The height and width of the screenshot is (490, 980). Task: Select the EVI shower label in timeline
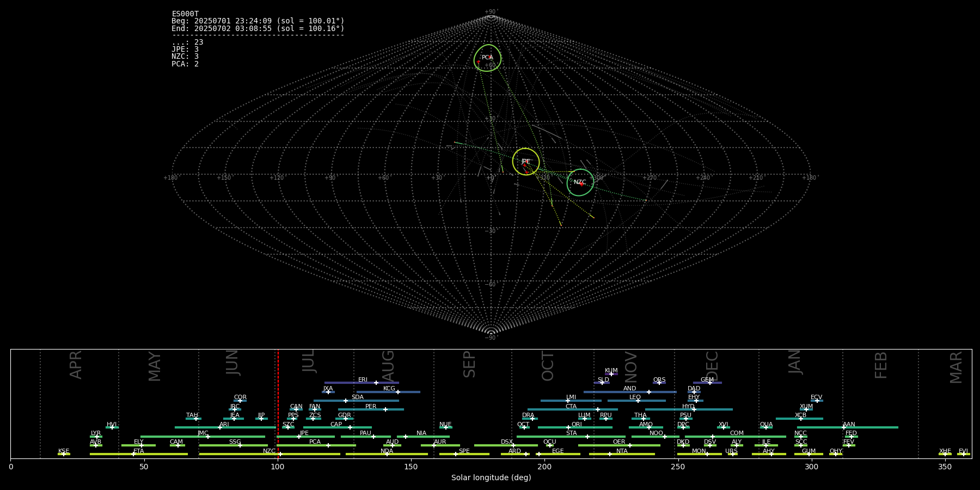pos(963,451)
